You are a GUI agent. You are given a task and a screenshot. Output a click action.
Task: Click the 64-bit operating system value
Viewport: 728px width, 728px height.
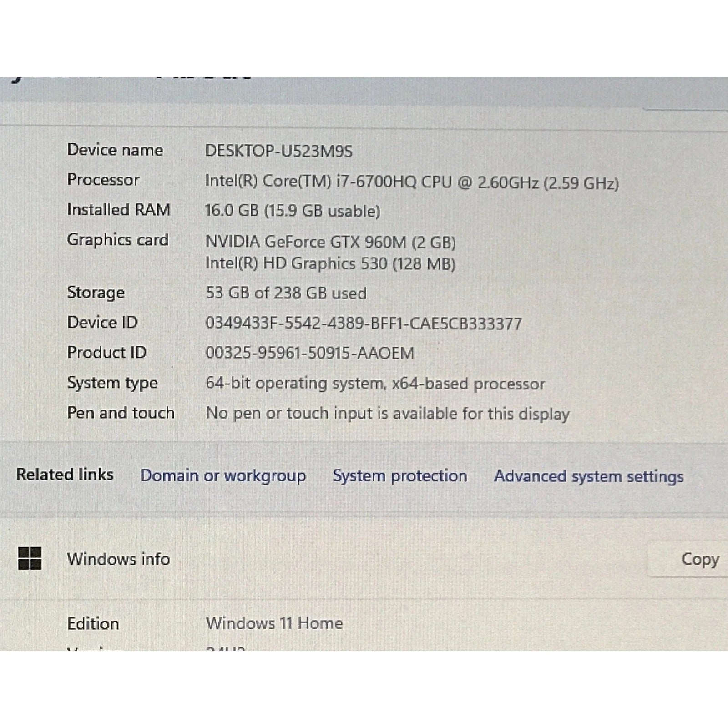click(x=375, y=384)
